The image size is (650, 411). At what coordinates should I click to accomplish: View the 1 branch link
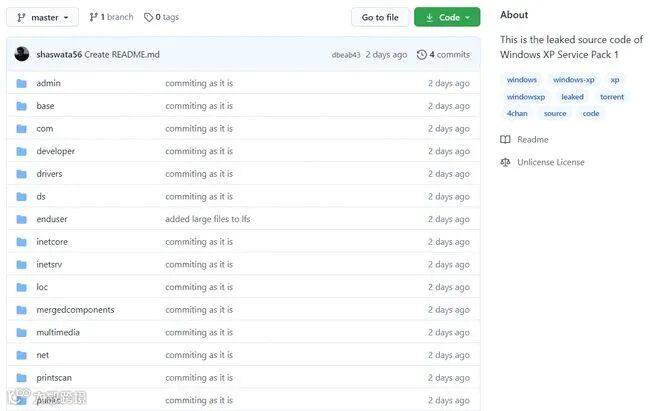(111, 17)
